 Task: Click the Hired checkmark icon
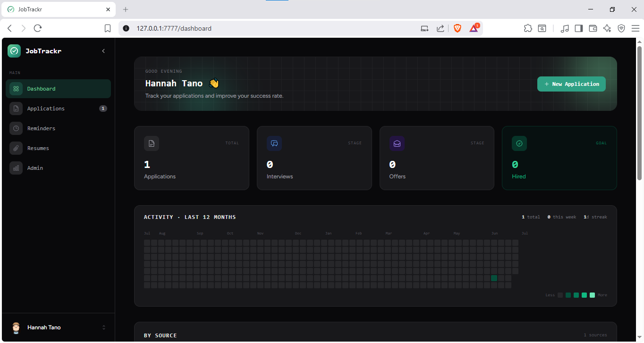click(519, 143)
